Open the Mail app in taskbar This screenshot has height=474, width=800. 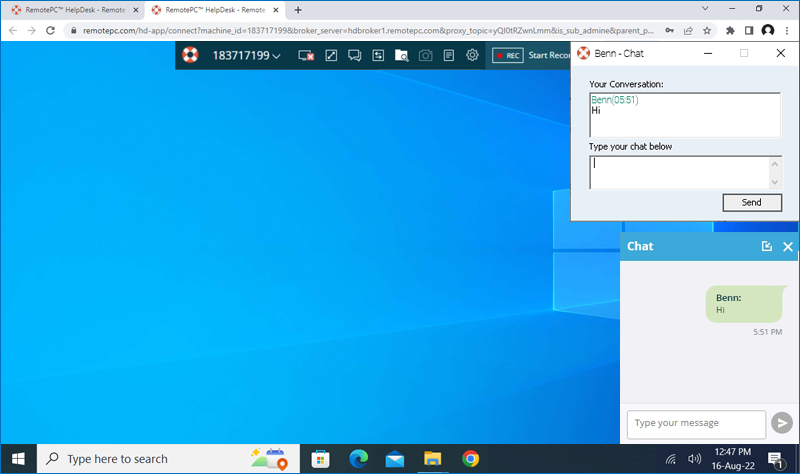click(x=395, y=459)
